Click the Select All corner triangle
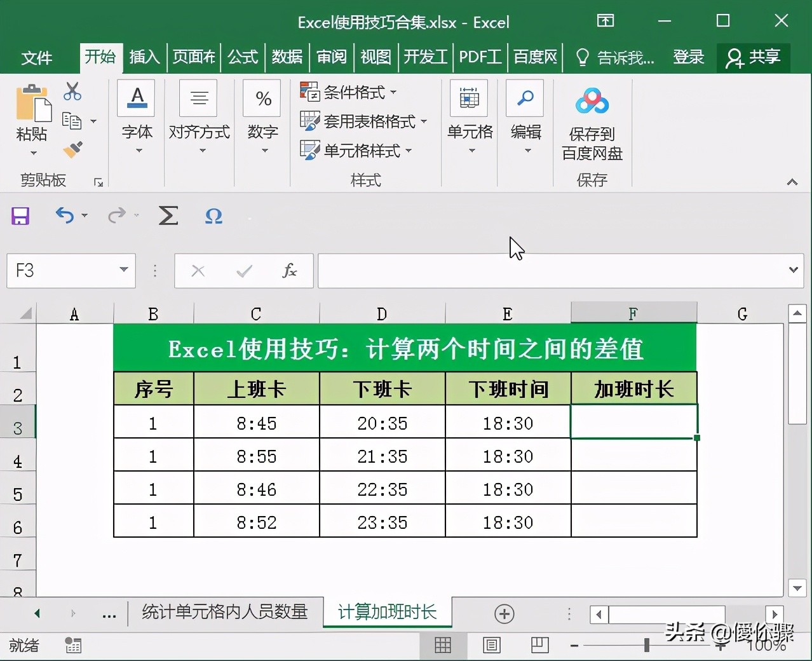Viewport: 812px width, 661px height. tap(25, 313)
